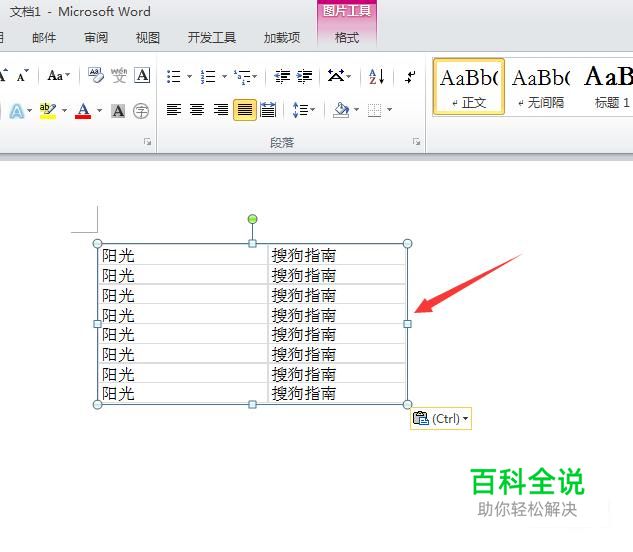Open the highlight color dropdown arrow
633x552 pixels.
click(64, 110)
